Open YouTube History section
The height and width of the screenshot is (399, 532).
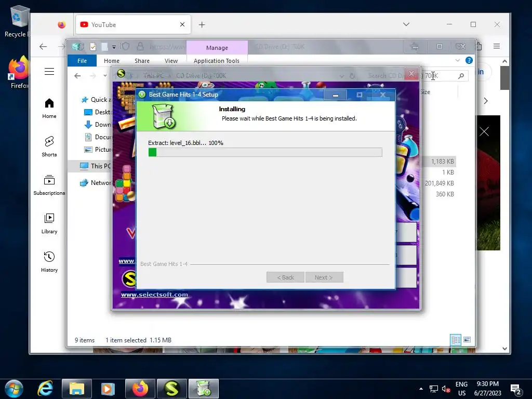coord(49,262)
